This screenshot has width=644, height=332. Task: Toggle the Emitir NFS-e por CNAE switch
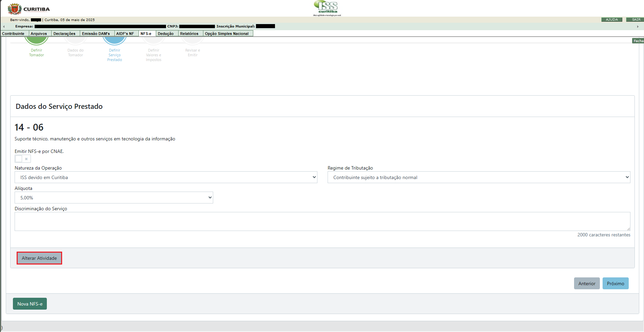click(22, 159)
